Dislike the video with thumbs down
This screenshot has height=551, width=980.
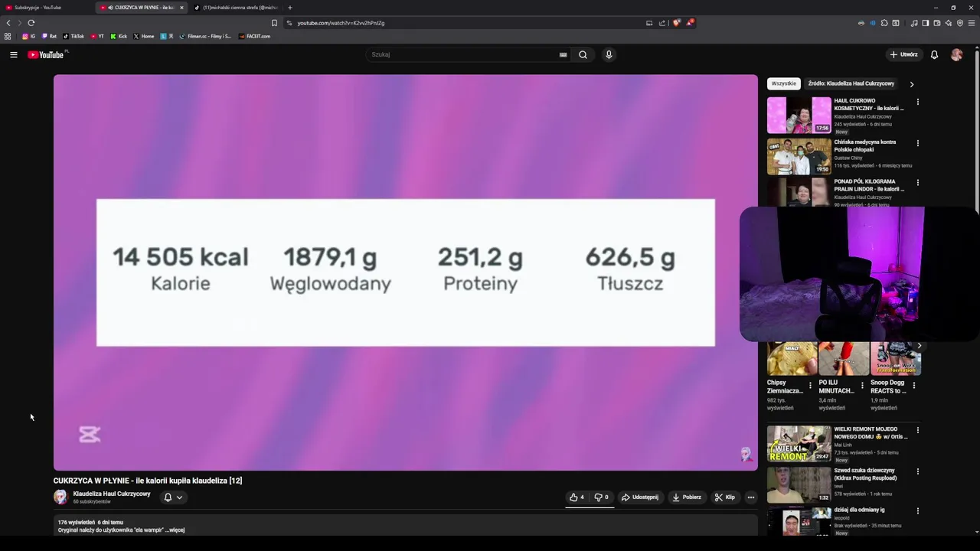tap(602, 497)
